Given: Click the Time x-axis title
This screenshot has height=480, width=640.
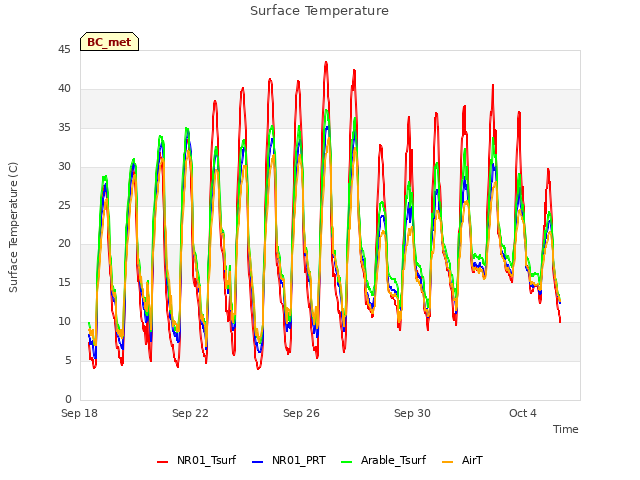Looking at the screenshot, I should pos(566,429).
